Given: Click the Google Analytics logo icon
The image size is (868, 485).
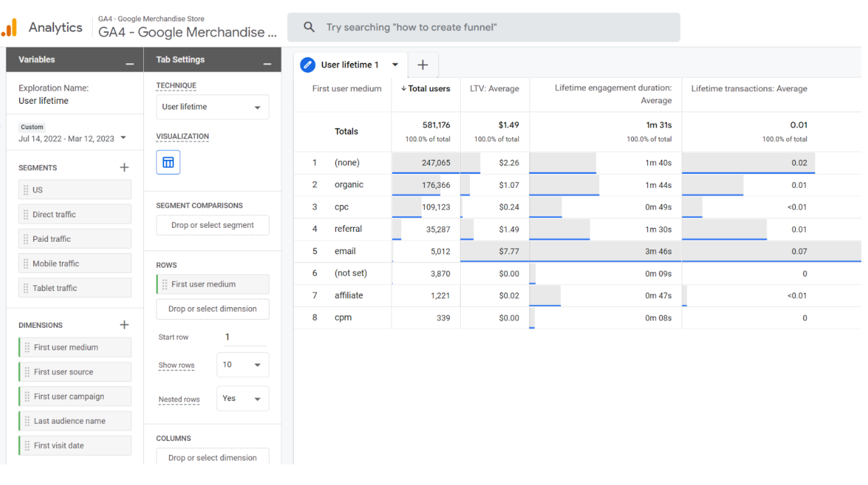Looking at the screenshot, I should (10, 28).
